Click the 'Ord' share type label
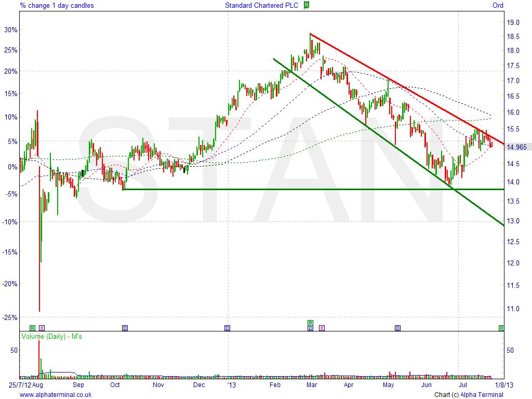532x399 pixels. click(x=498, y=6)
